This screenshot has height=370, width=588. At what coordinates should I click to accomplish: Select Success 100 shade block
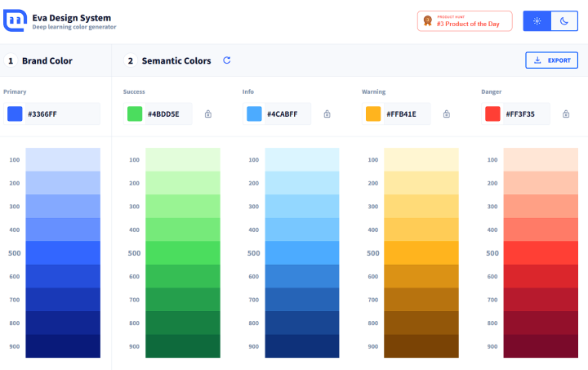coord(182,159)
